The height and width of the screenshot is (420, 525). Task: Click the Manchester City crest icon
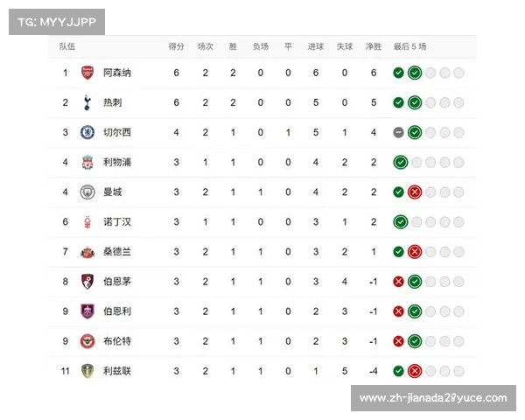pyautogui.click(x=87, y=192)
